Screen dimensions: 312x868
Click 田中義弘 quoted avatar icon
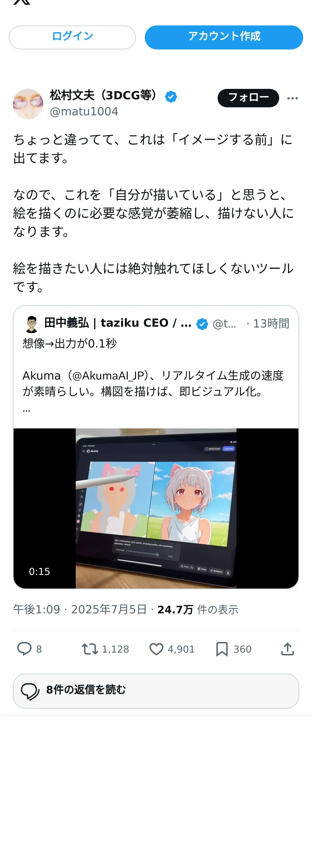click(x=32, y=324)
